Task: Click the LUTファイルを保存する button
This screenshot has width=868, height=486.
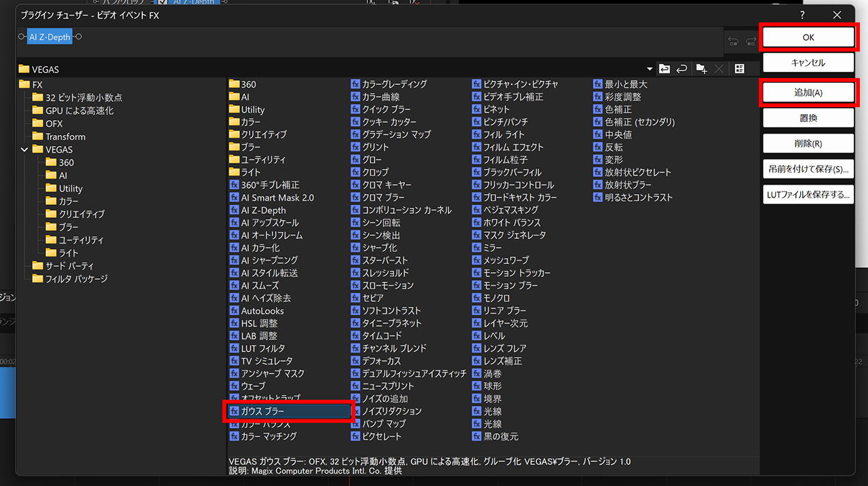Action: (808, 194)
